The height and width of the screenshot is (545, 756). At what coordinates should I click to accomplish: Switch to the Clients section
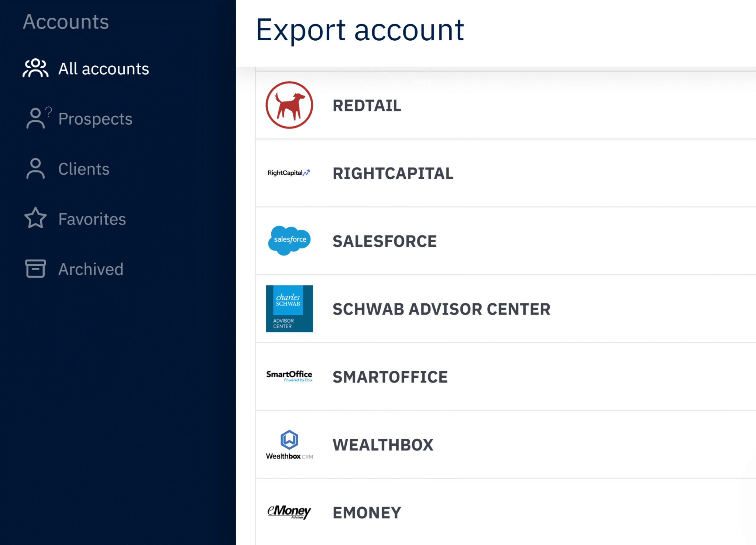84,169
